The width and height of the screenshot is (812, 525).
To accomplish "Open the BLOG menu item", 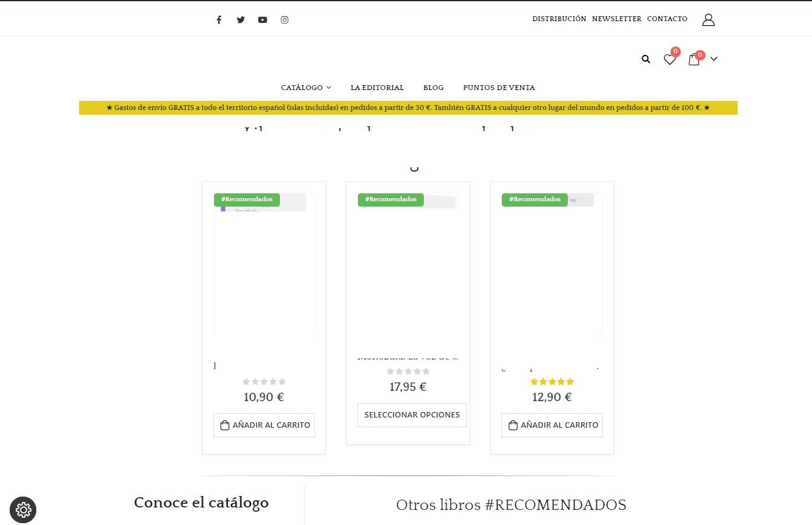I will (x=434, y=88).
